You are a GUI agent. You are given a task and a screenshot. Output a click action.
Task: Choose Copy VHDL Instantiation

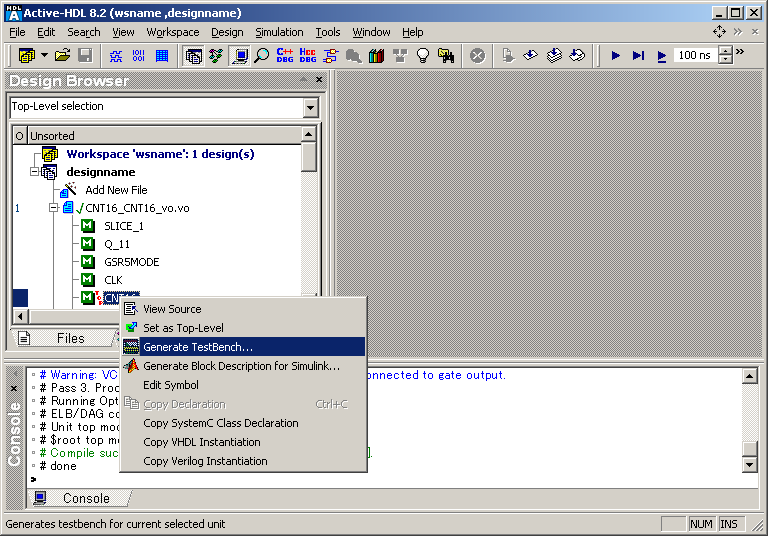243,442
